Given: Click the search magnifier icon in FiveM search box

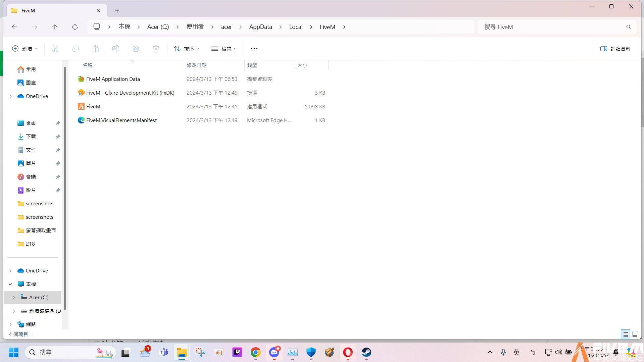Looking at the screenshot, I should click(629, 27).
